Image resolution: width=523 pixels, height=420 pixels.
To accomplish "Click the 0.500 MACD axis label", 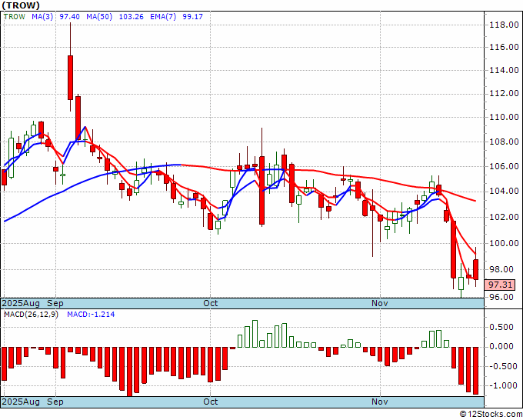I will [x=501, y=327].
